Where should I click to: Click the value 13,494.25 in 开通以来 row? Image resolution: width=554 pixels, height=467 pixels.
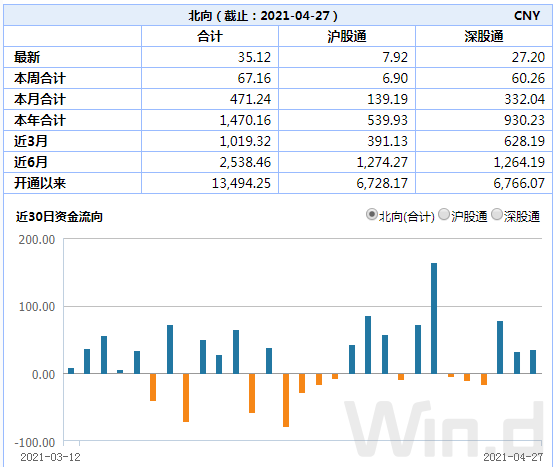pos(241,183)
